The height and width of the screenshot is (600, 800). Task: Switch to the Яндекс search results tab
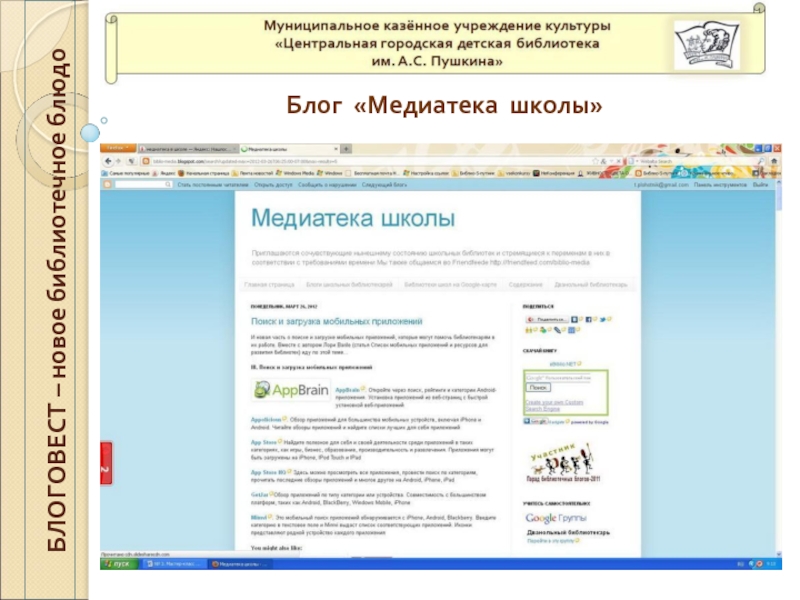click(x=187, y=149)
